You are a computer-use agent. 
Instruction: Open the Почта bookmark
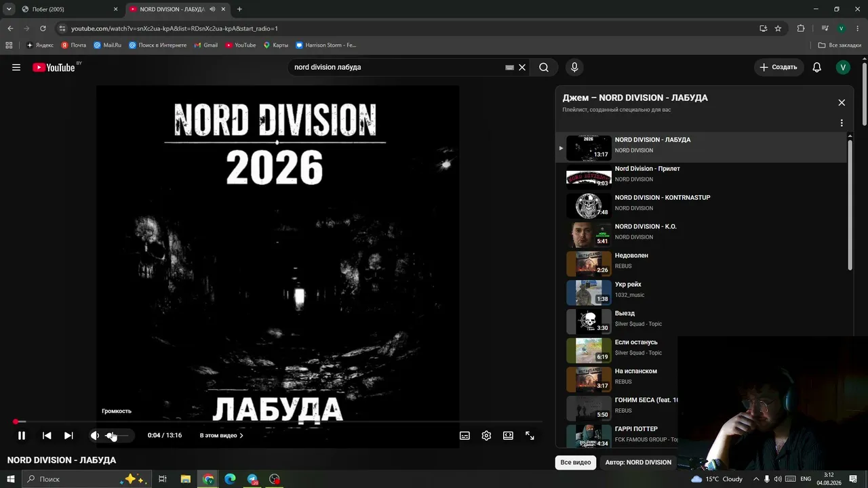(x=74, y=45)
